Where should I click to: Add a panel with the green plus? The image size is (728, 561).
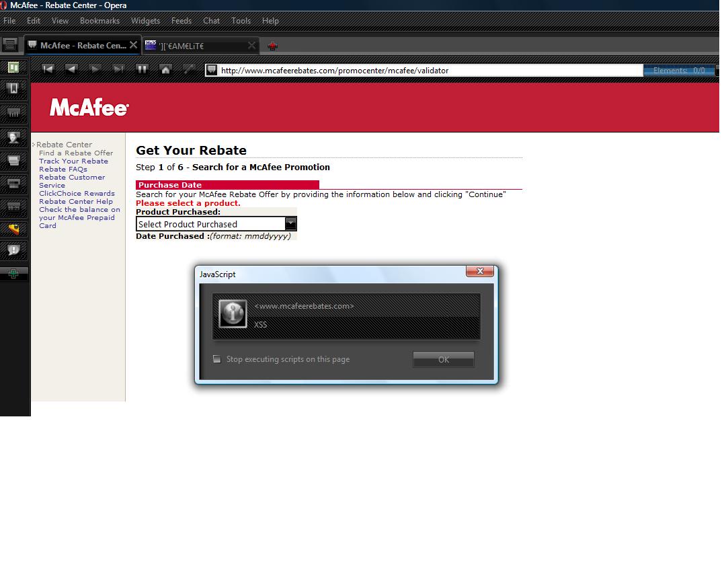[13, 273]
